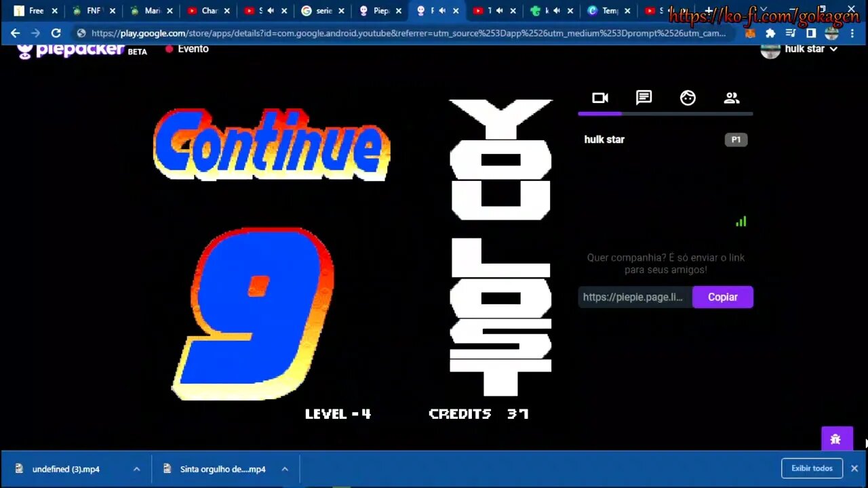Open the Chrome profile avatar

pos(832,33)
